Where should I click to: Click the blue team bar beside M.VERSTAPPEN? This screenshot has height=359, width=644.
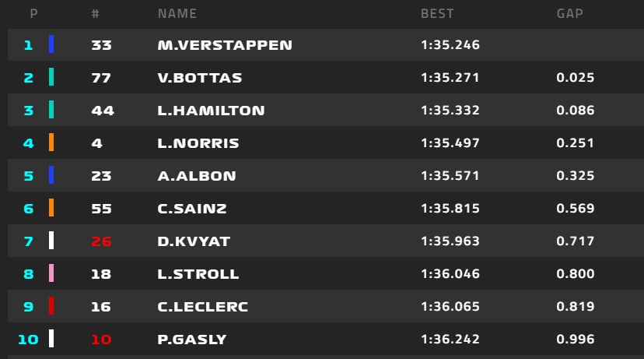pyautogui.click(x=51, y=44)
